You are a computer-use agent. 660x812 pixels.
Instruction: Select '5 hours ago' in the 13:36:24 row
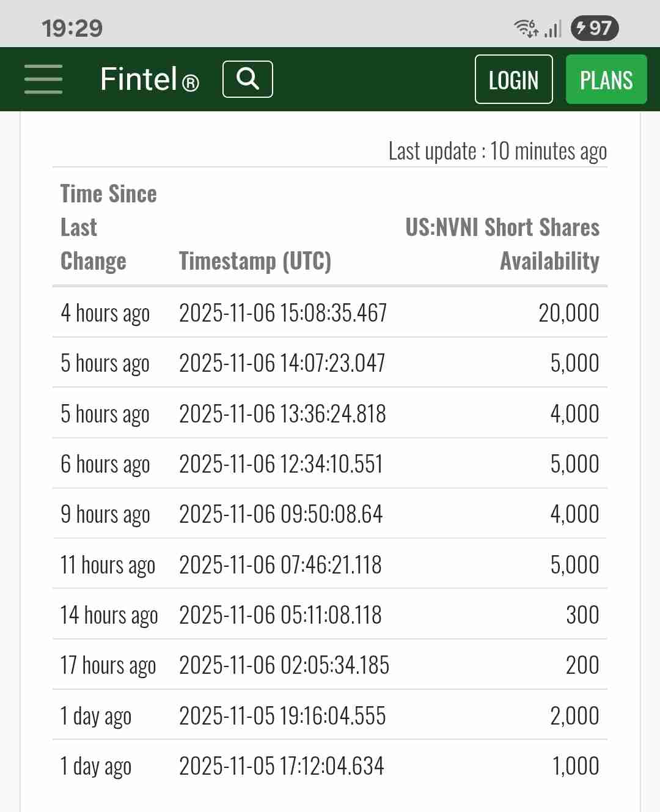[x=105, y=414]
